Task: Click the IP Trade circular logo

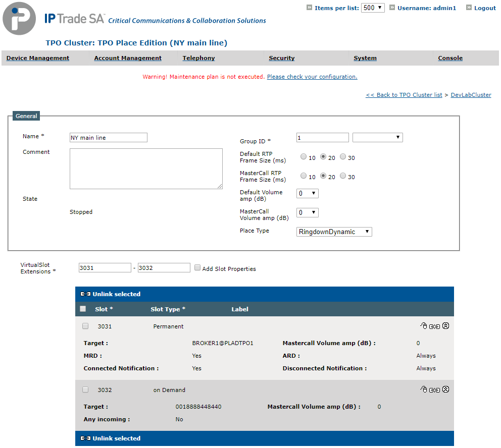Action: point(19,19)
